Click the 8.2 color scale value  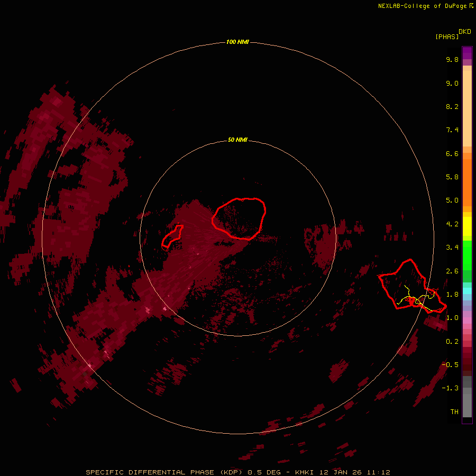[452, 106]
